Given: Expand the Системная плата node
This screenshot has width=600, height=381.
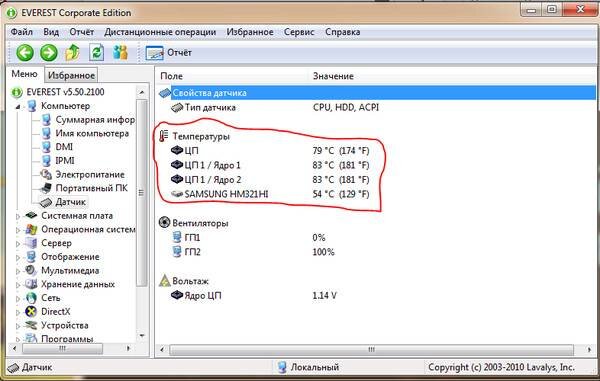Looking at the screenshot, I should [18, 216].
